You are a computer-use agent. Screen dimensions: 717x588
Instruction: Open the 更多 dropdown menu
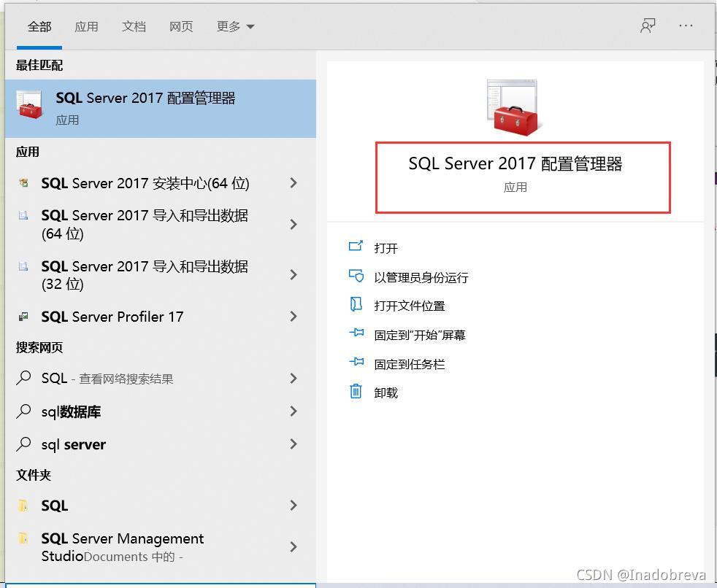pos(235,26)
